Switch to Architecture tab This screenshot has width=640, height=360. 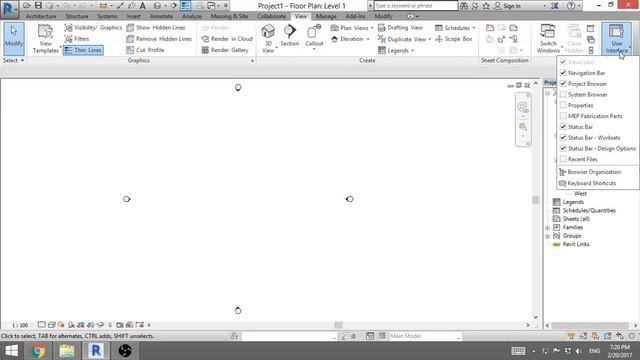41,16
